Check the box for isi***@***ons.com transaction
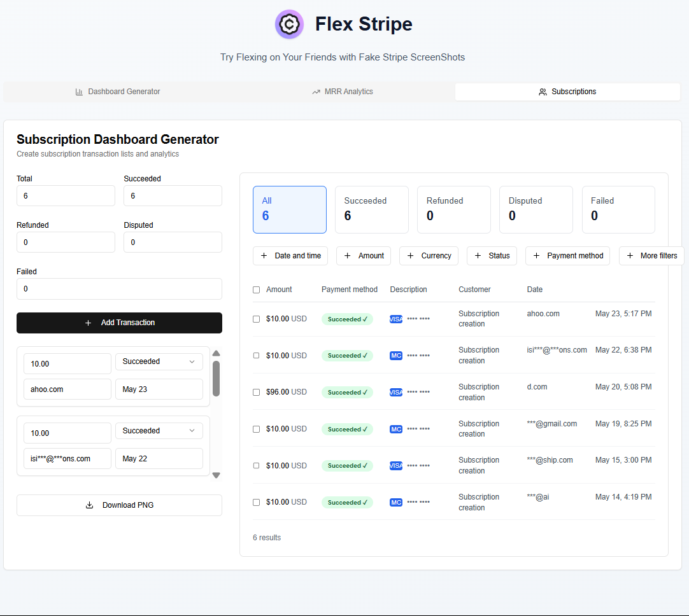The image size is (689, 616). (256, 356)
